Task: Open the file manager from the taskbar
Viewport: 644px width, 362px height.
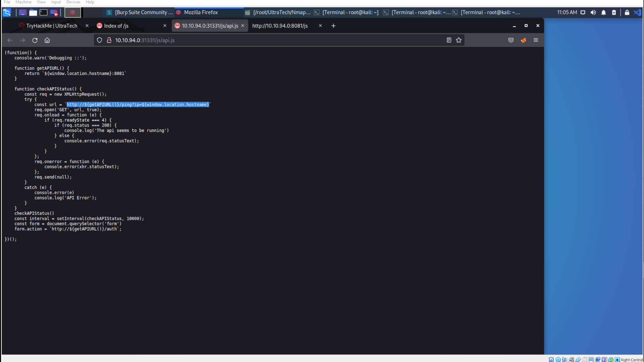Action: (33, 12)
